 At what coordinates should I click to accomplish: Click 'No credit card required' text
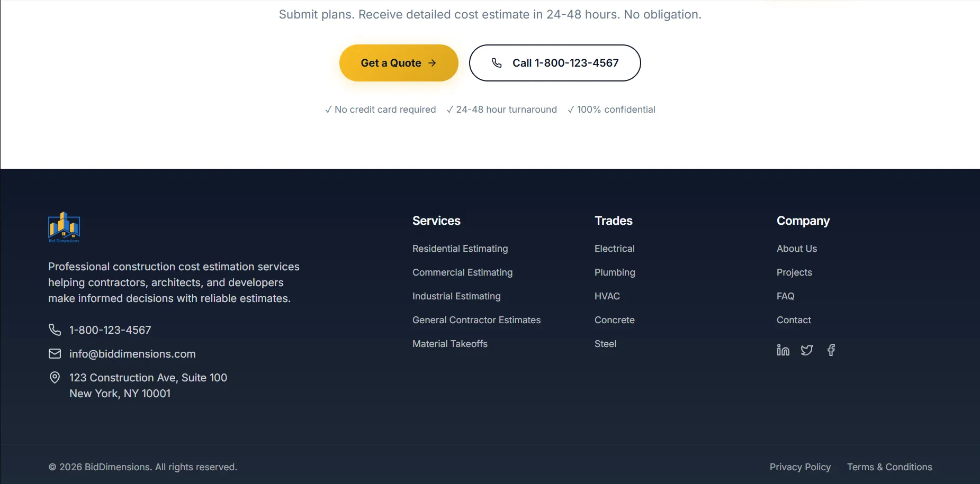pyautogui.click(x=381, y=109)
